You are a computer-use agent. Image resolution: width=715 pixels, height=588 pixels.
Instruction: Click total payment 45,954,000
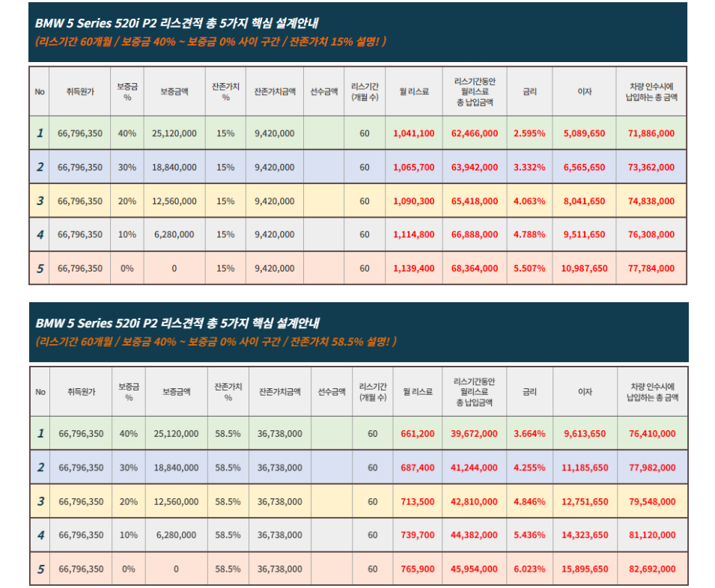click(474, 569)
